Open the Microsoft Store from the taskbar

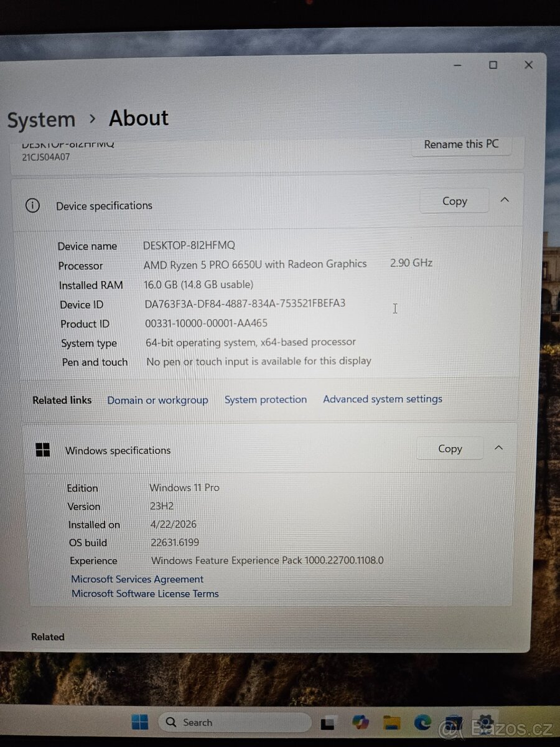(x=453, y=722)
